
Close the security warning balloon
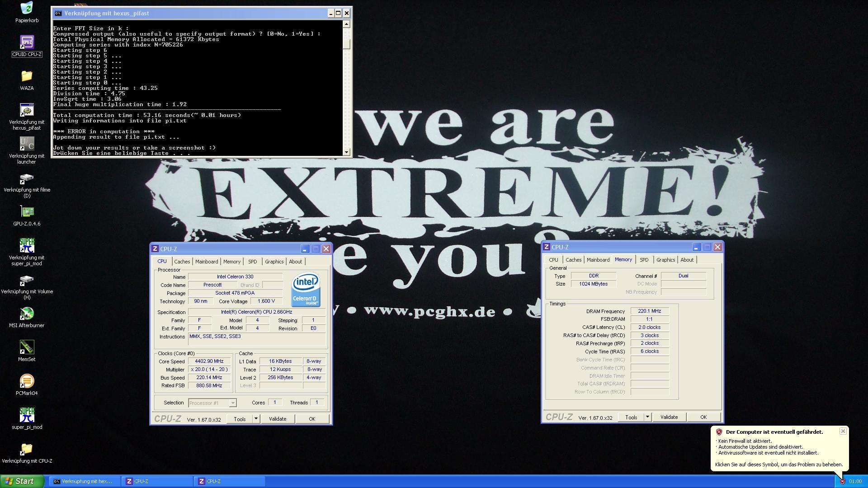click(843, 431)
